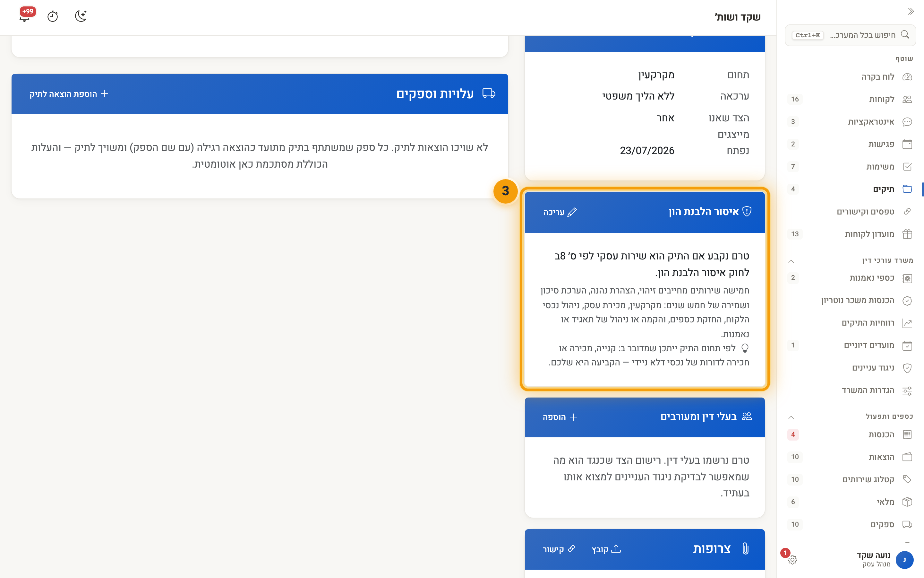This screenshot has height=578, width=924.
Task: Collapse the משרד עורכי דין section
Action: point(791,261)
